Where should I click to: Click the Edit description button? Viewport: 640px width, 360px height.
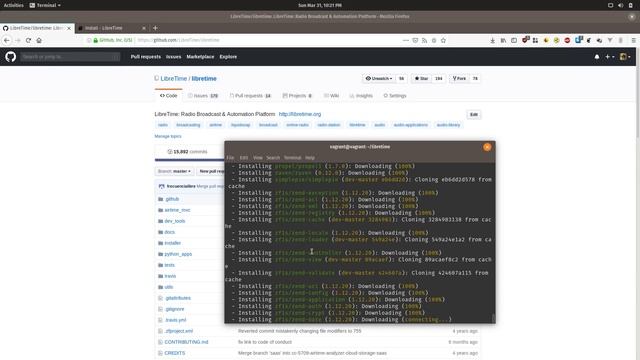tap(473, 115)
